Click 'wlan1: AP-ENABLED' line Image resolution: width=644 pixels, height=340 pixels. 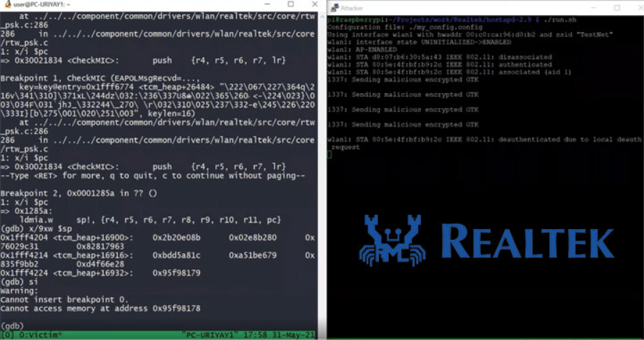(x=362, y=49)
